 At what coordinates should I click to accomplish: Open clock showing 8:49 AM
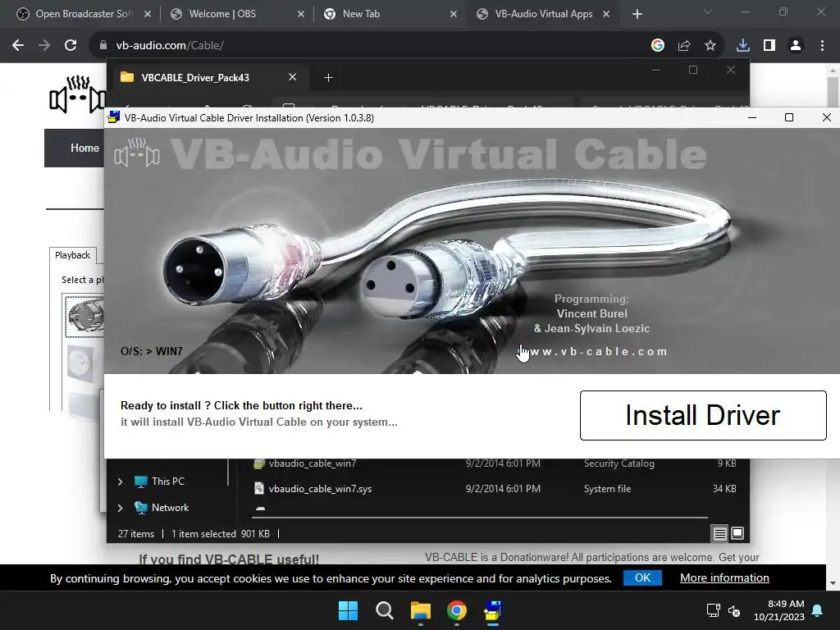pos(779,610)
